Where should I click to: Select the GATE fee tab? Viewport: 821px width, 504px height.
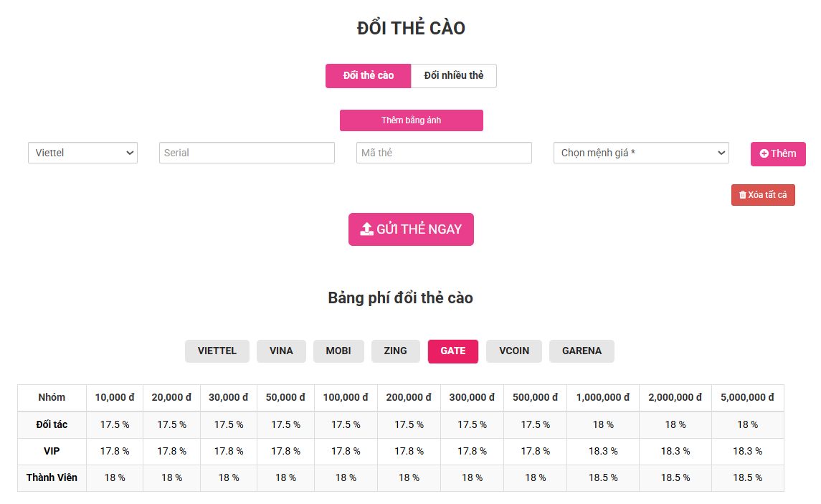point(453,351)
